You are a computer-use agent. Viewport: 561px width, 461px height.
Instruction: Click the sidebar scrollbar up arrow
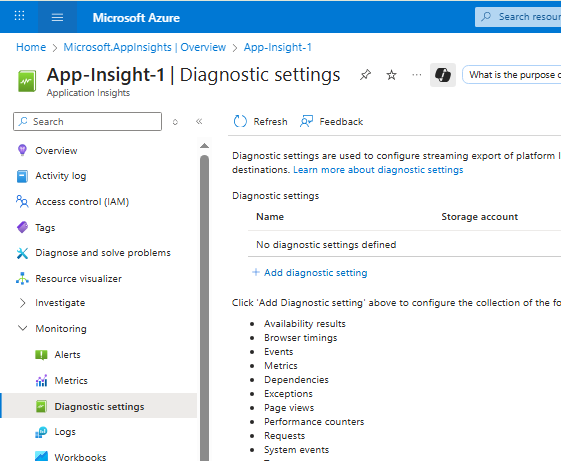coord(204,146)
